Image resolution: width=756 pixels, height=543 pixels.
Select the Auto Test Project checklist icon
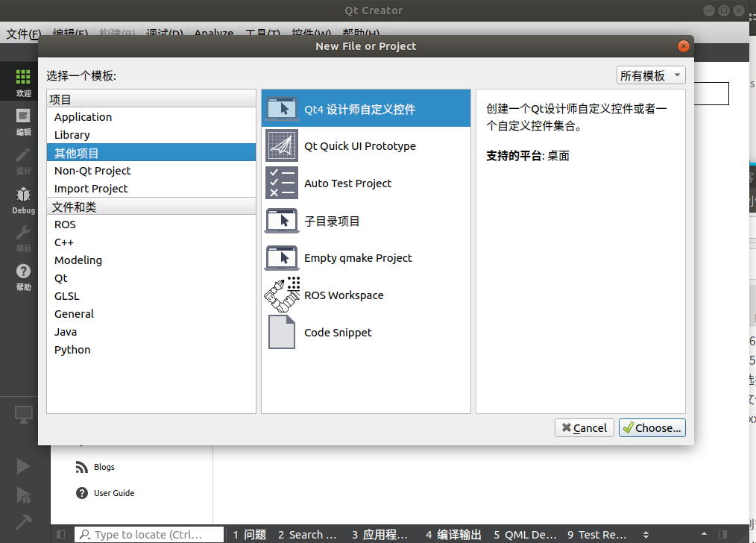[282, 183]
